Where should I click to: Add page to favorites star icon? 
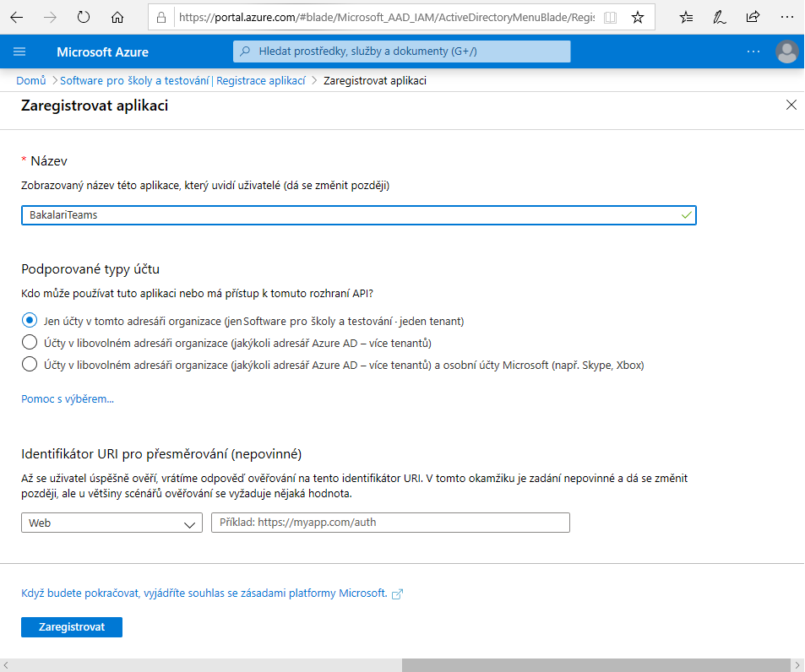(x=638, y=18)
